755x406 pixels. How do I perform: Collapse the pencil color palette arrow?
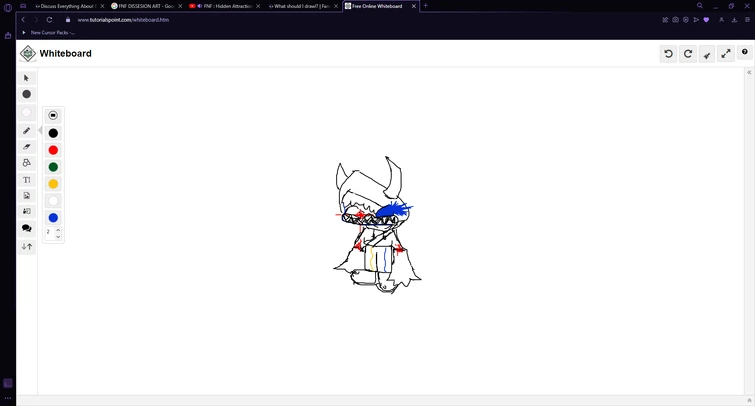coord(40,131)
